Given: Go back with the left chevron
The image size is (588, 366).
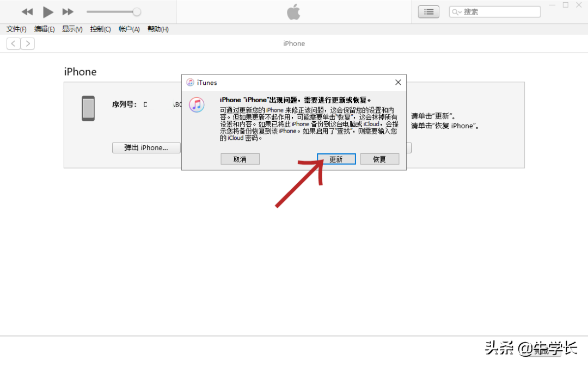Looking at the screenshot, I should 14,44.
